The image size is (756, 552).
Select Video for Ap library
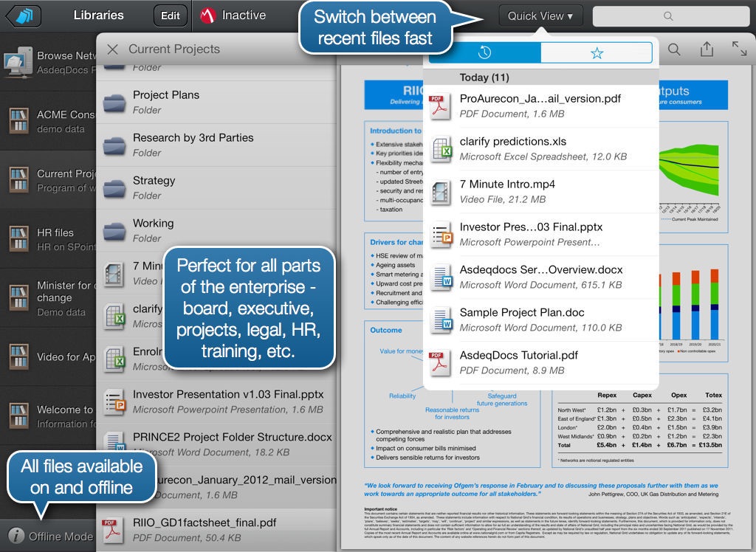click(x=48, y=356)
